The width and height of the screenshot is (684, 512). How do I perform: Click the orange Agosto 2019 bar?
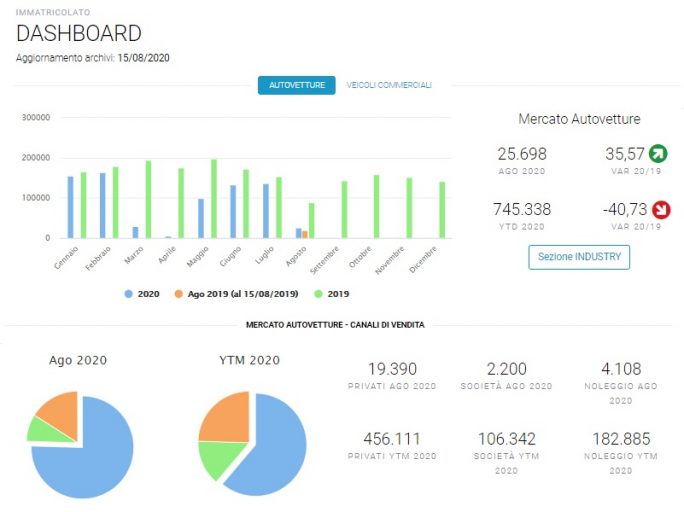click(x=304, y=235)
